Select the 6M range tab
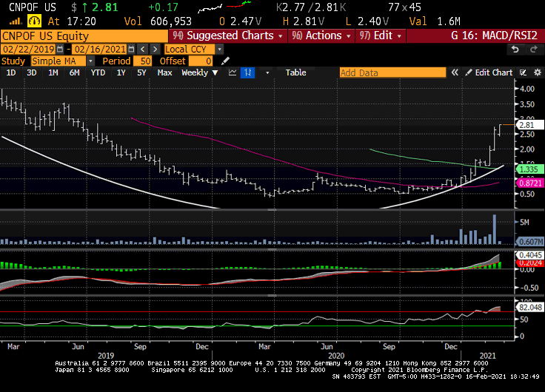Image resolution: width=545 pixels, height=392 pixels. coord(74,72)
